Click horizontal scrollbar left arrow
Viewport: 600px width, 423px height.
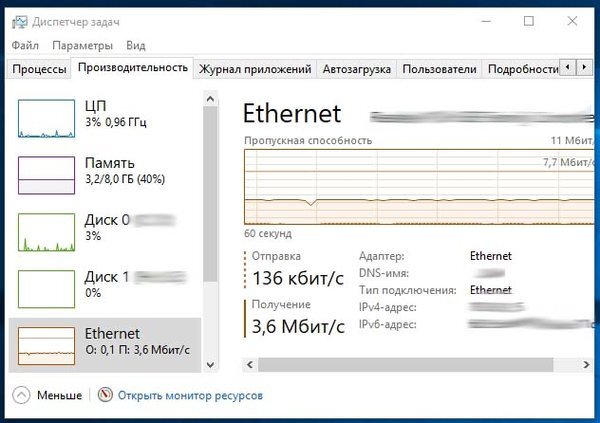tap(250, 364)
